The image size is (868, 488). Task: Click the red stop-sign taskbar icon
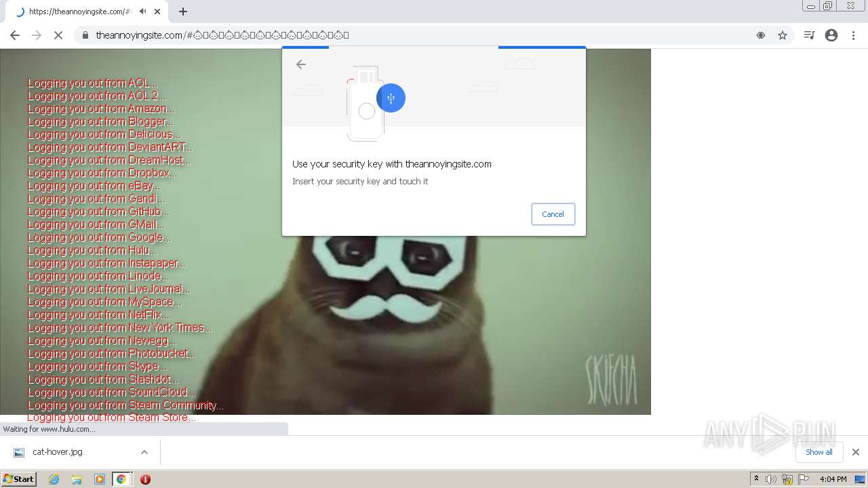[x=145, y=479]
